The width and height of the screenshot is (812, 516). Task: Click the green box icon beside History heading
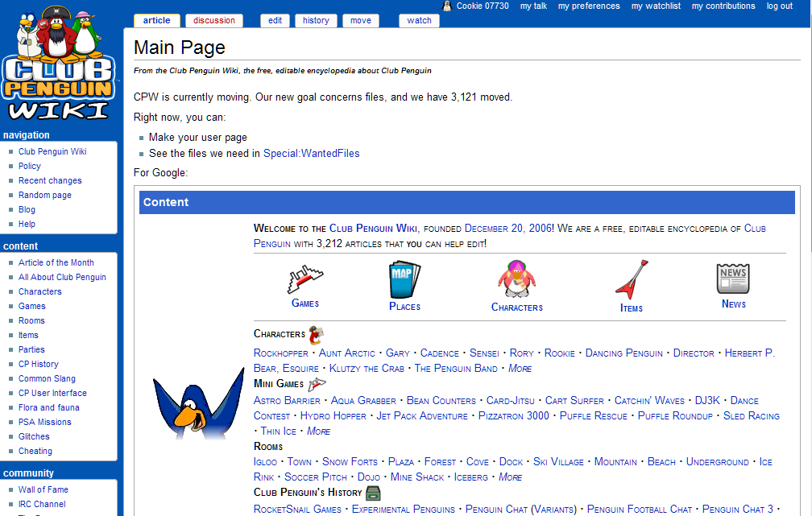[373, 493]
